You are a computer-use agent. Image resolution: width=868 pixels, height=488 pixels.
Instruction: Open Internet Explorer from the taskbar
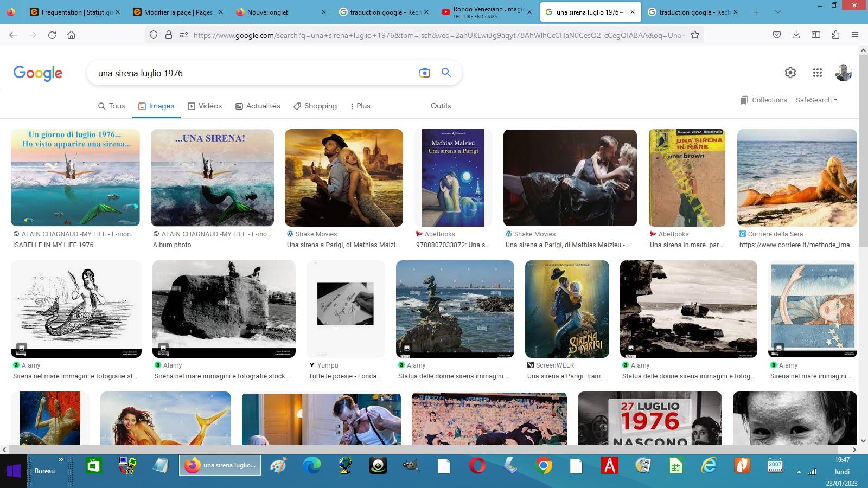click(709, 466)
